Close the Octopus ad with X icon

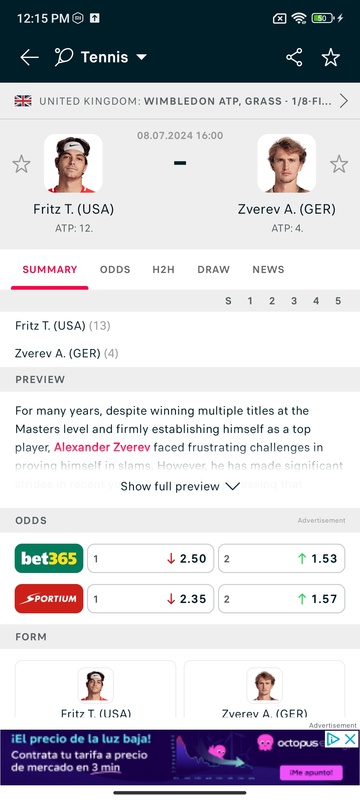[350, 739]
